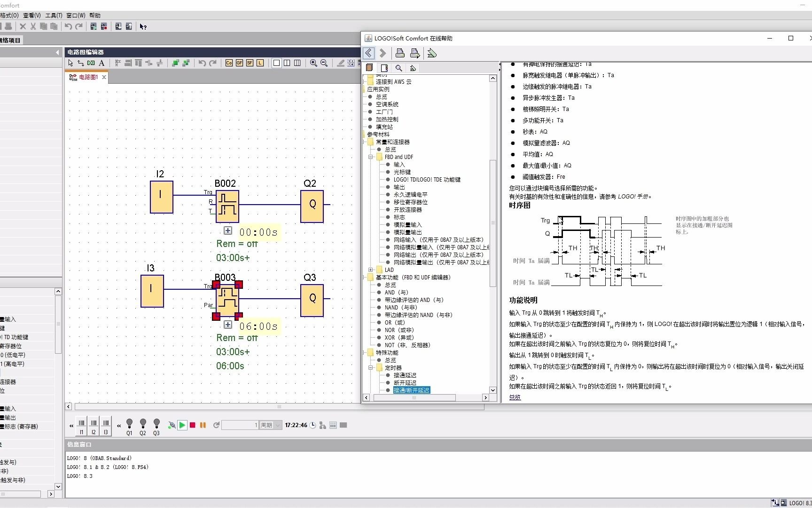Image resolution: width=812 pixels, height=508 pixels.
Task: Expand B003 parameter box plus icon
Action: click(228, 325)
